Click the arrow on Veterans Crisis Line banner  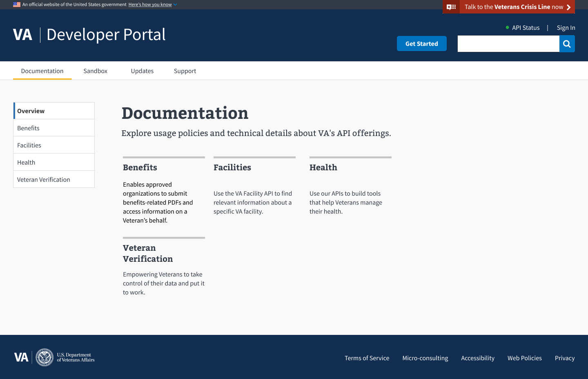pyautogui.click(x=568, y=7)
